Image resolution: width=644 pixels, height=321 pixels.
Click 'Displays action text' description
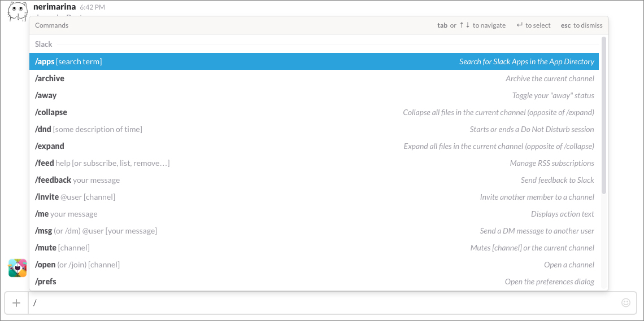(563, 214)
